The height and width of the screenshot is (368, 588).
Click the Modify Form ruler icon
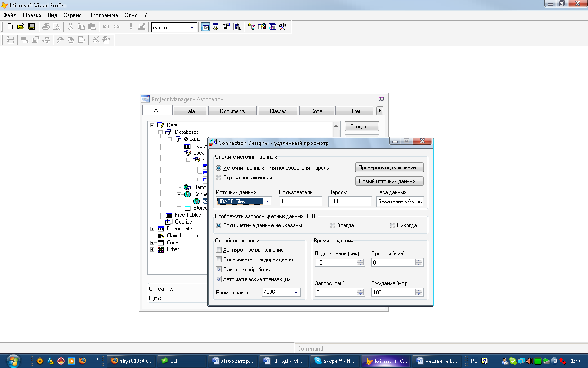(141, 27)
